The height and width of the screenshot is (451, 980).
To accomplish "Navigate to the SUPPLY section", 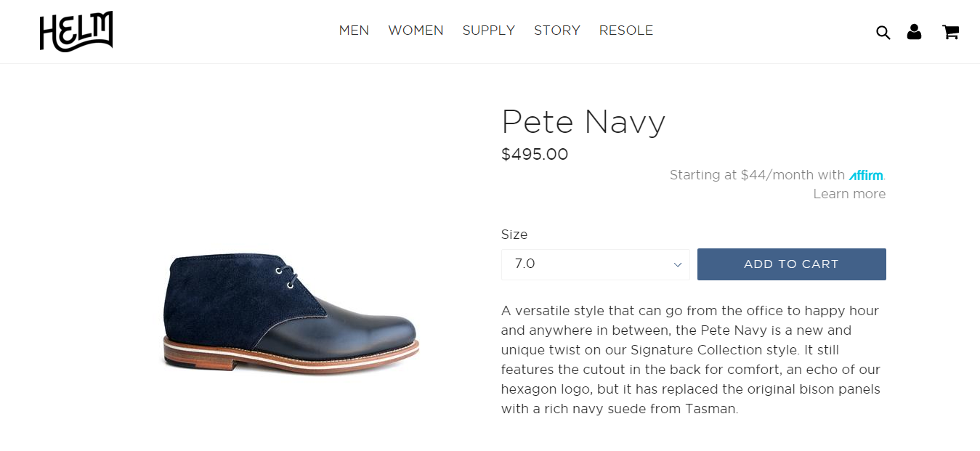I will [x=488, y=31].
